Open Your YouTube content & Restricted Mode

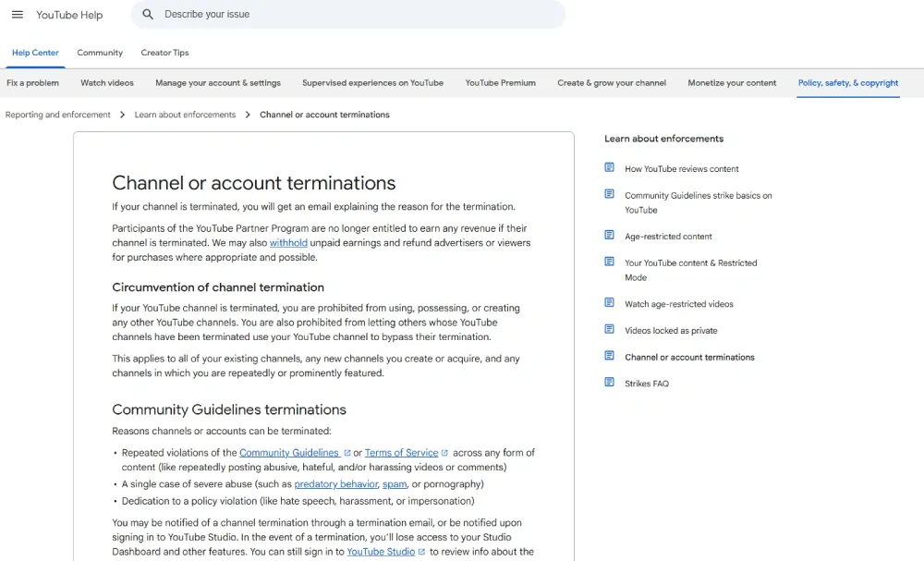pyautogui.click(x=690, y=270)
